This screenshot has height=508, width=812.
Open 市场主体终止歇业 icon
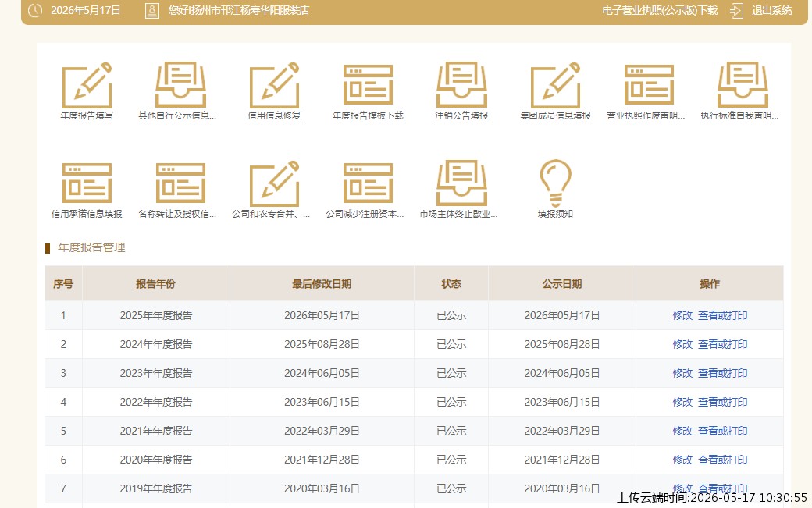(462, 183)
